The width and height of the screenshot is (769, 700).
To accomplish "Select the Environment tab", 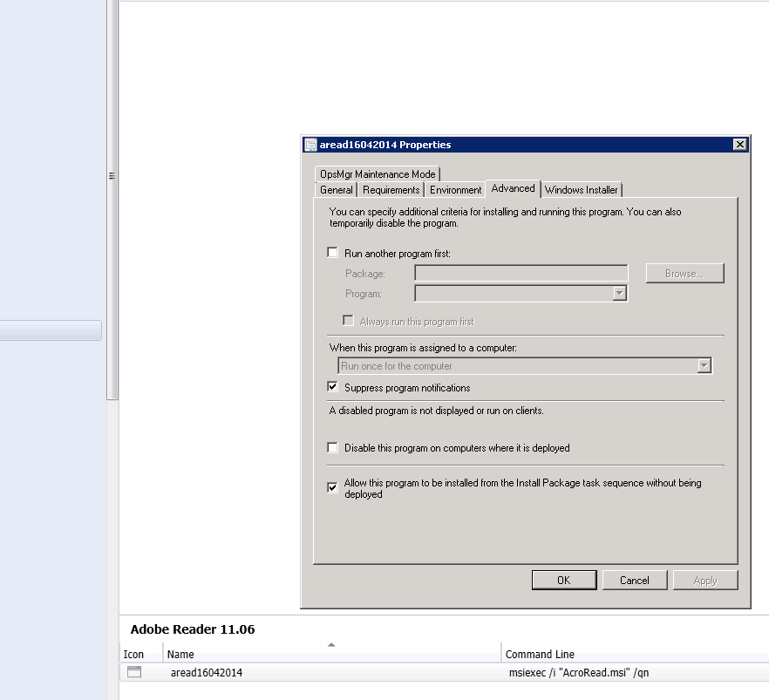I will click(455, 190).
